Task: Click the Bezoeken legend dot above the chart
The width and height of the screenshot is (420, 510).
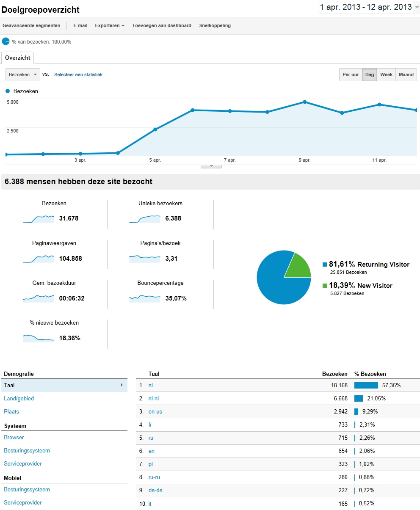Action: coord(7,91)
